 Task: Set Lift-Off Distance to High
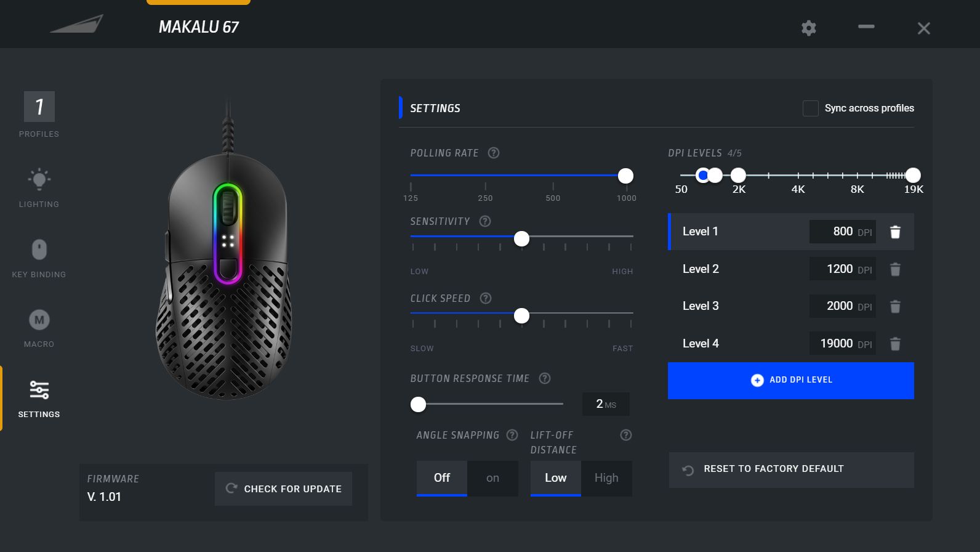point(606,478)
